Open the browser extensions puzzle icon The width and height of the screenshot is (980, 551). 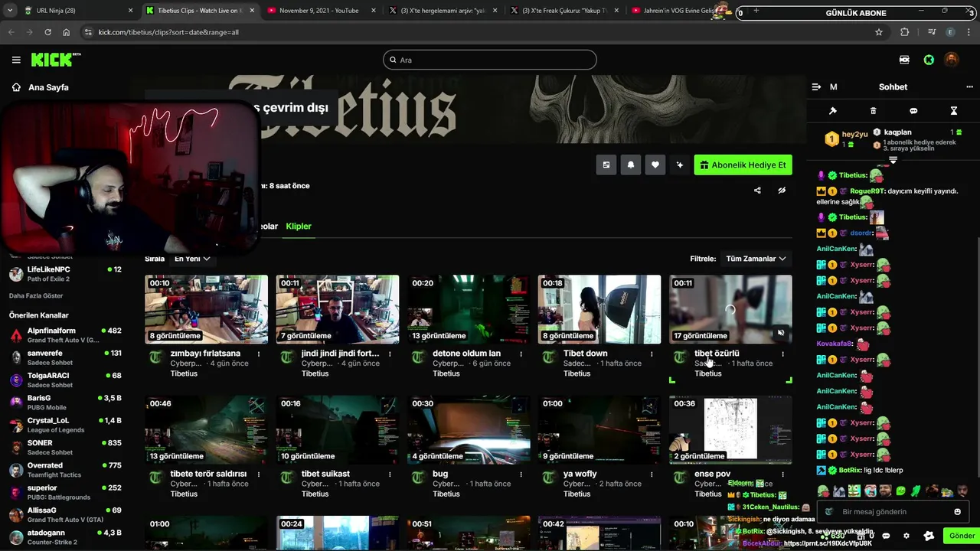coord(905,32)
